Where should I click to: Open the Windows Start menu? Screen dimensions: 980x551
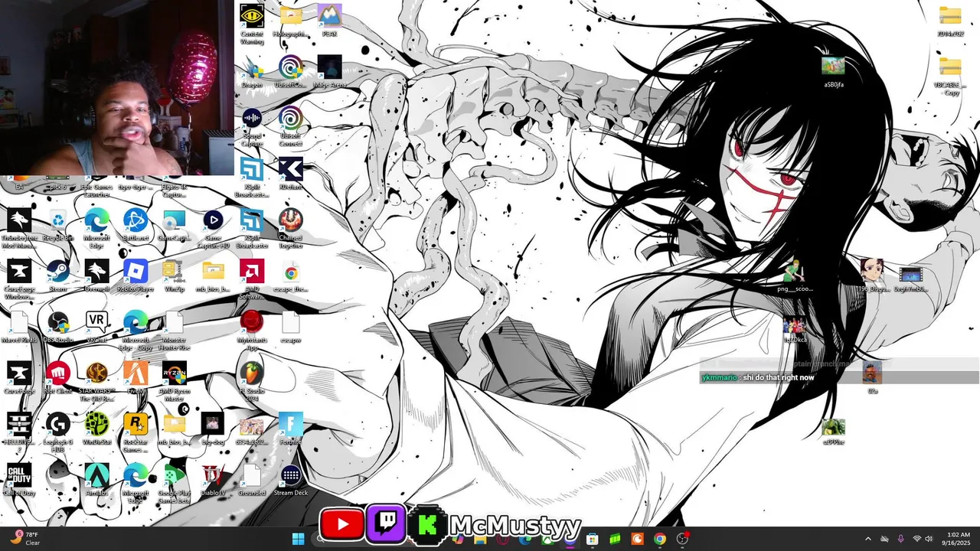298,539
